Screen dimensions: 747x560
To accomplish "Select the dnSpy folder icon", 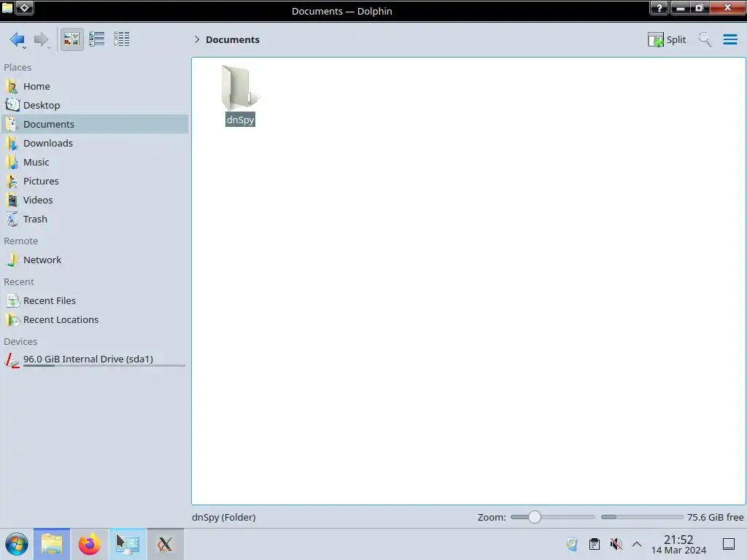I will point(239,87).
